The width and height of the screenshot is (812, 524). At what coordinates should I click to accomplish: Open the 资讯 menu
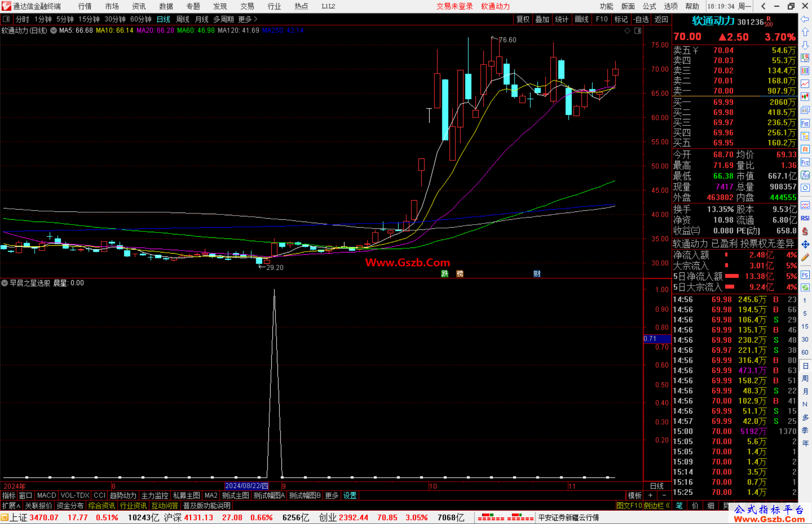pyautogui.click(x=139, y=6)
